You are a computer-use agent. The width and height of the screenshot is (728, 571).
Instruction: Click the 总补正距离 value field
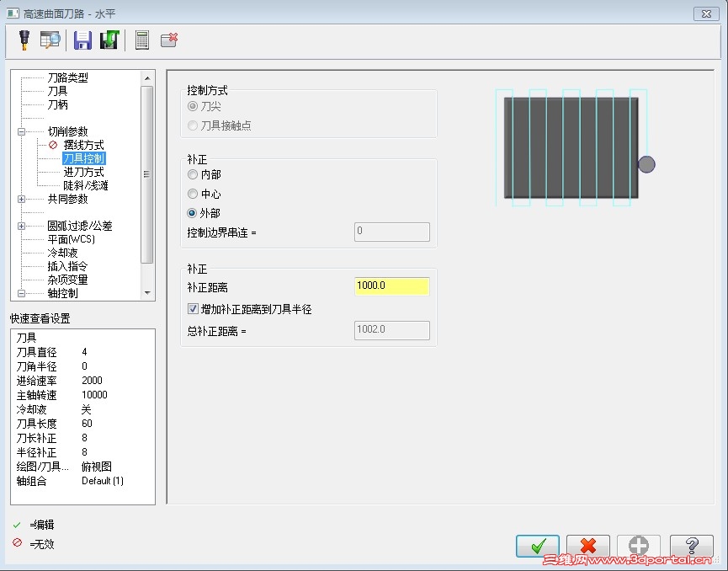pyautogui.click(x=392, y=330)
